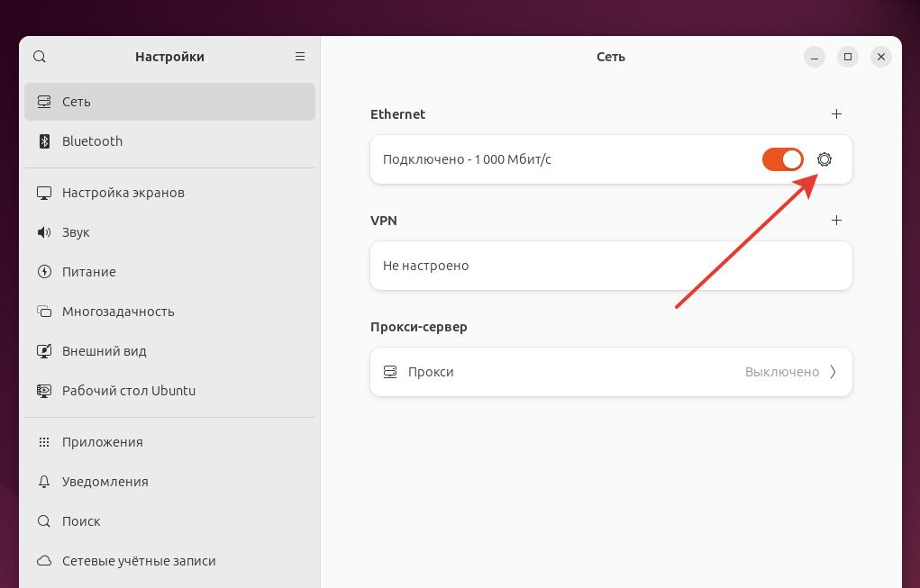Click the appearance icon for Внешний вид
The width and height of the screenshot is (920, 588).
(x=44, y=351)
